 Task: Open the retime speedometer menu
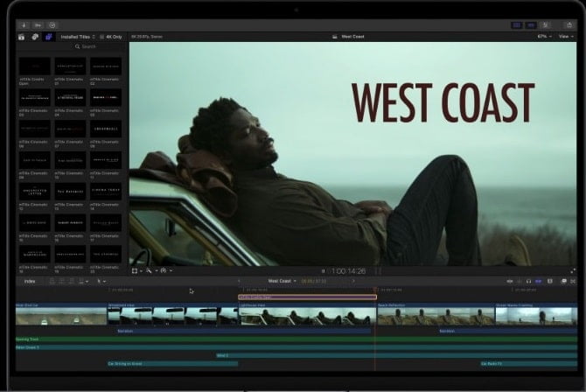(x=164, y=270)
